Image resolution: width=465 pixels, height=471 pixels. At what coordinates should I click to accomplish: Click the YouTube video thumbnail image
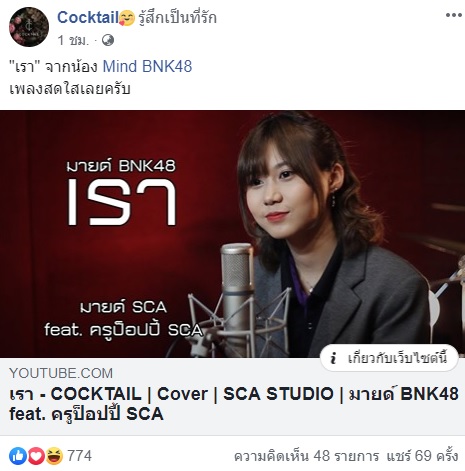tap(232, 234)
